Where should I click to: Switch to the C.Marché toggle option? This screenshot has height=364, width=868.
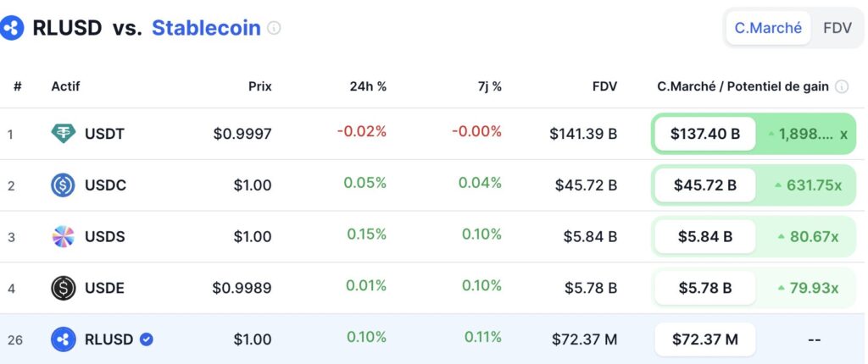(768, 28)
